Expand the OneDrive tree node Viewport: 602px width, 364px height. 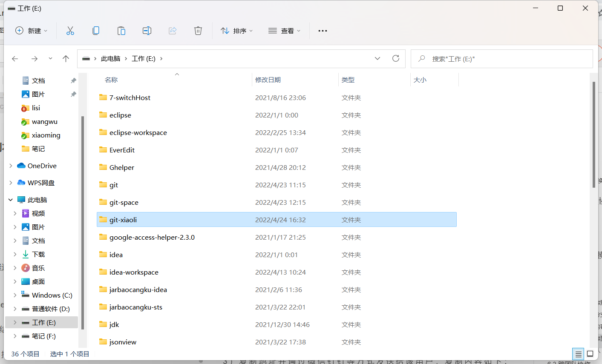pos(11,166)
